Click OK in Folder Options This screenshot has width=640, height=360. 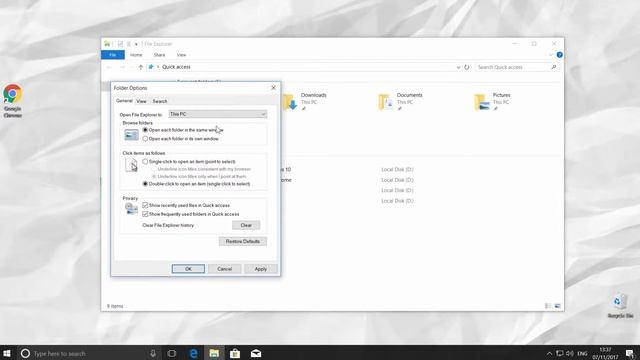(188, 269)
